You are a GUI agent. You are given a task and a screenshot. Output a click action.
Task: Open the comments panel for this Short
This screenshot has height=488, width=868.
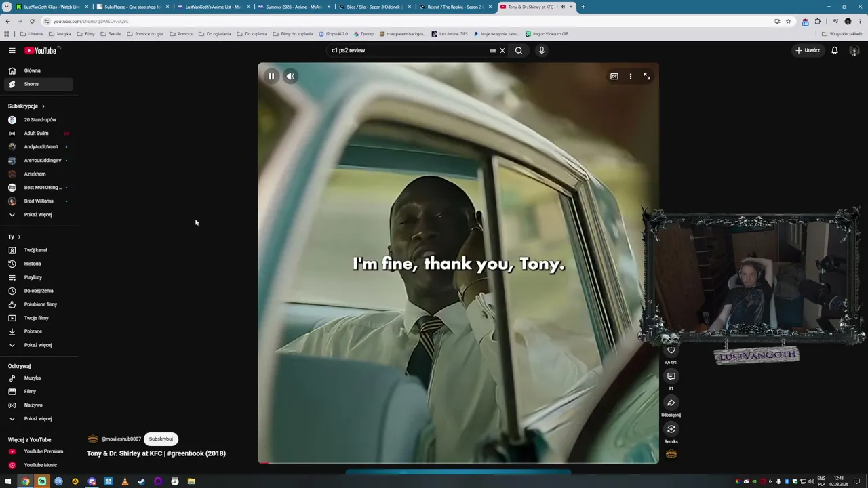tap(671, 376)
